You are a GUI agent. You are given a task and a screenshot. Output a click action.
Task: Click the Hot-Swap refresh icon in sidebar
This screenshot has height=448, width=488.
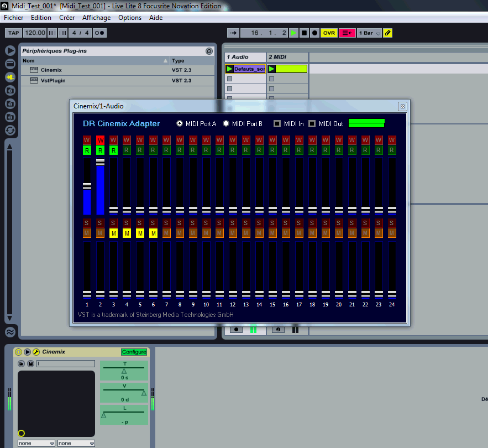point(10,130)
